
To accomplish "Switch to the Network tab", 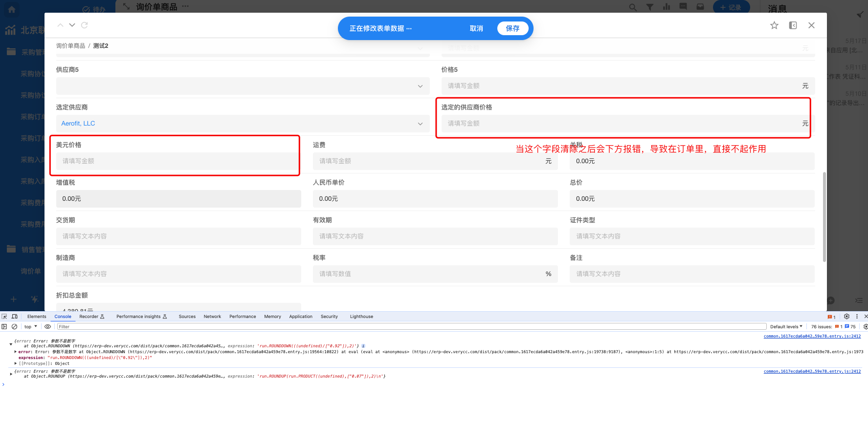I will point(212,317).
